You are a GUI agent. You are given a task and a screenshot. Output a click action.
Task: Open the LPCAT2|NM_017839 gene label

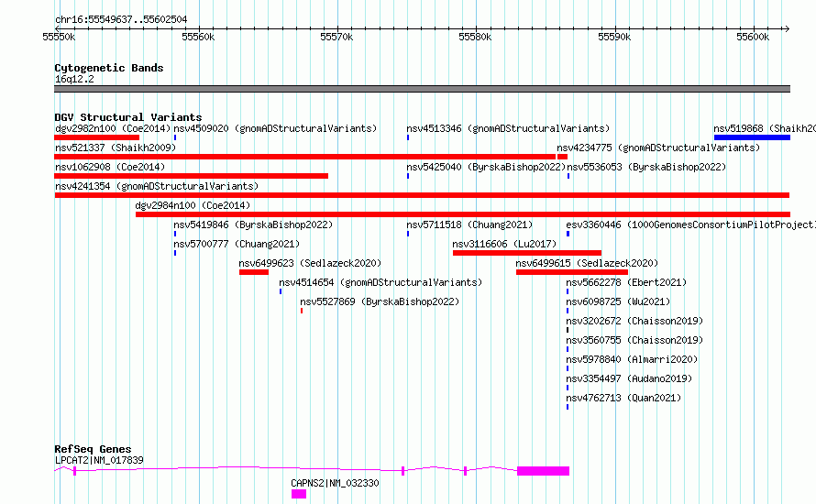click(99, 460)
